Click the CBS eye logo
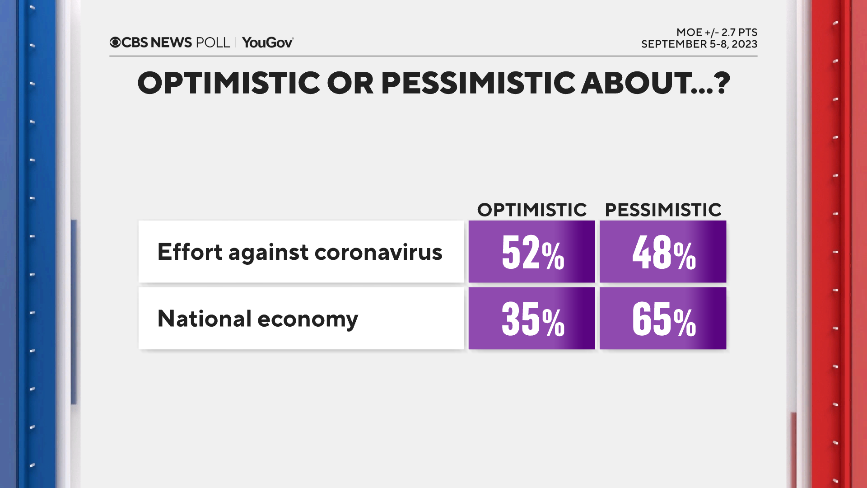The width and height of the screenshot is (867, 488). pos(116,42)
